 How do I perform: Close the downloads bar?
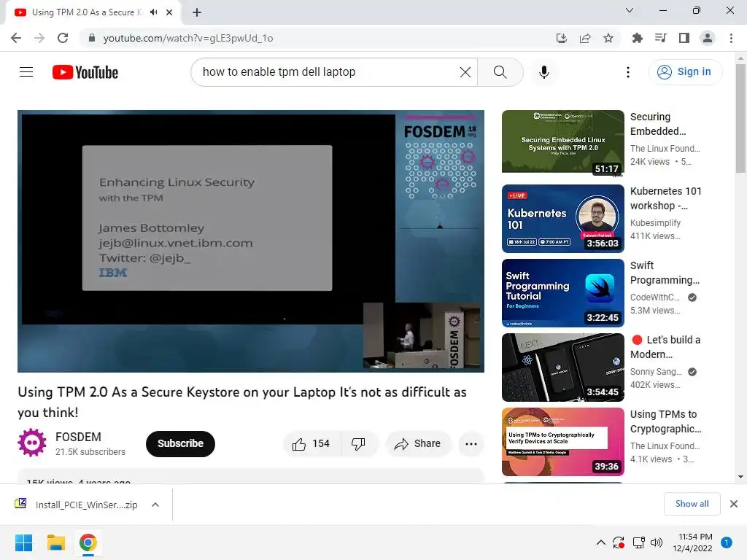pos(734,504)
